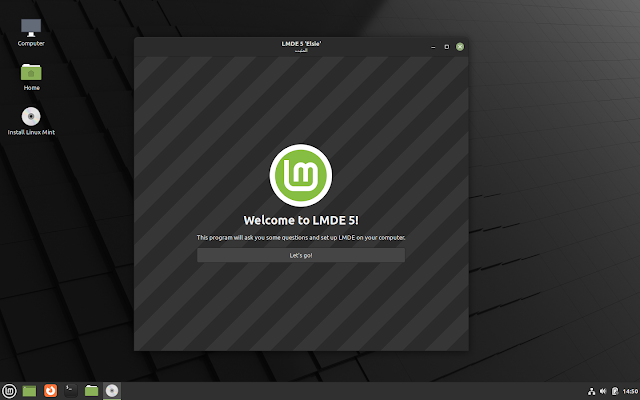Select the Computer desktop icon
Image resolution: width=640 pixels, height=400 pixels.
31,33
